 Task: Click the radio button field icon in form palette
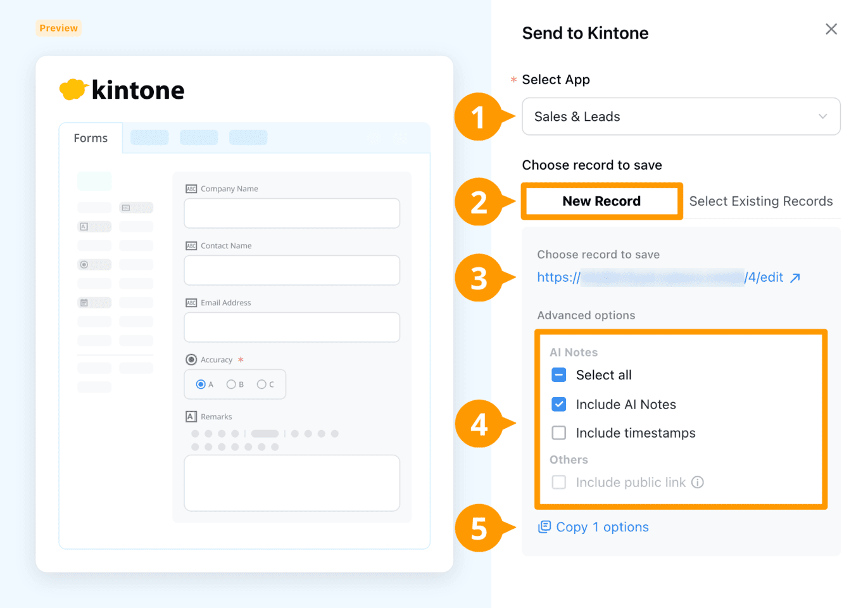click(x=84, y=265)
